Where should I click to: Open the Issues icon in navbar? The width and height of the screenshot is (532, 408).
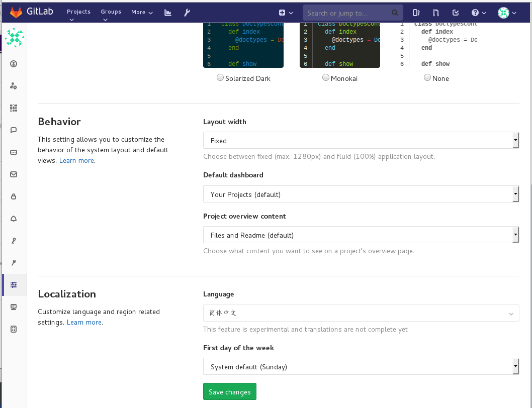click(416, 13)
